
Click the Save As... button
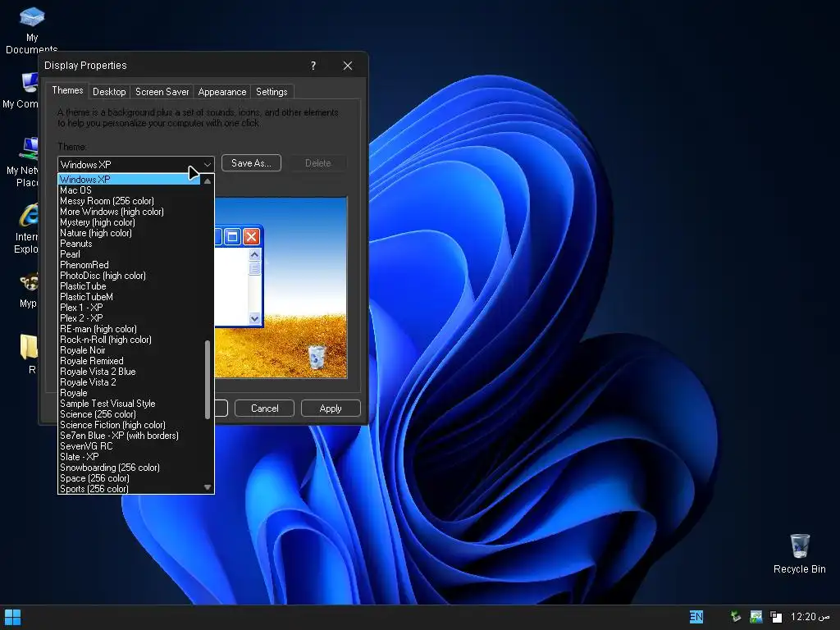click(251, 163)
